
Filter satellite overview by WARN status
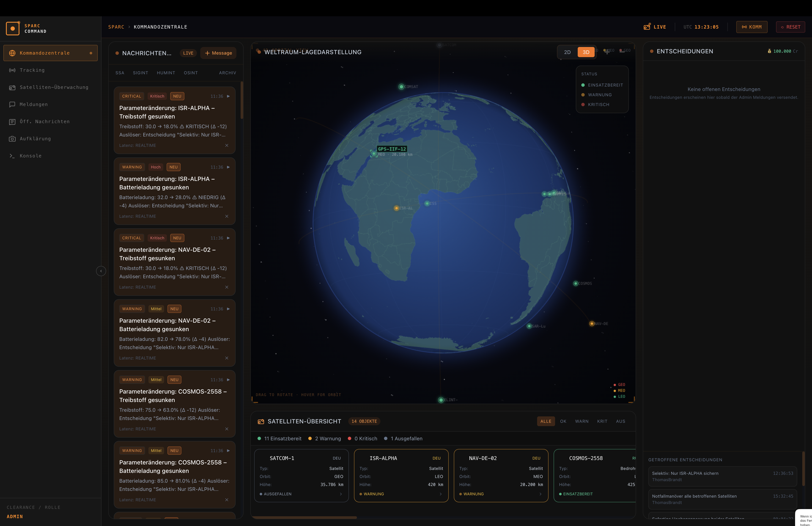coord(582,421)
